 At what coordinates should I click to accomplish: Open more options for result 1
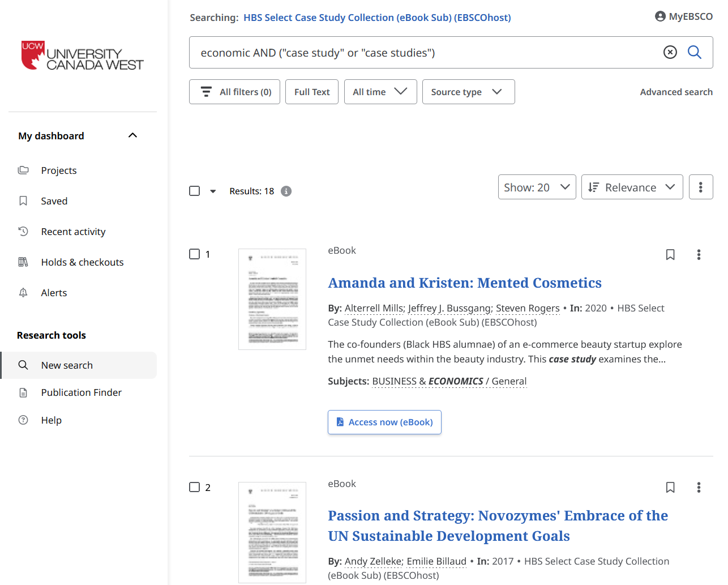699,255
